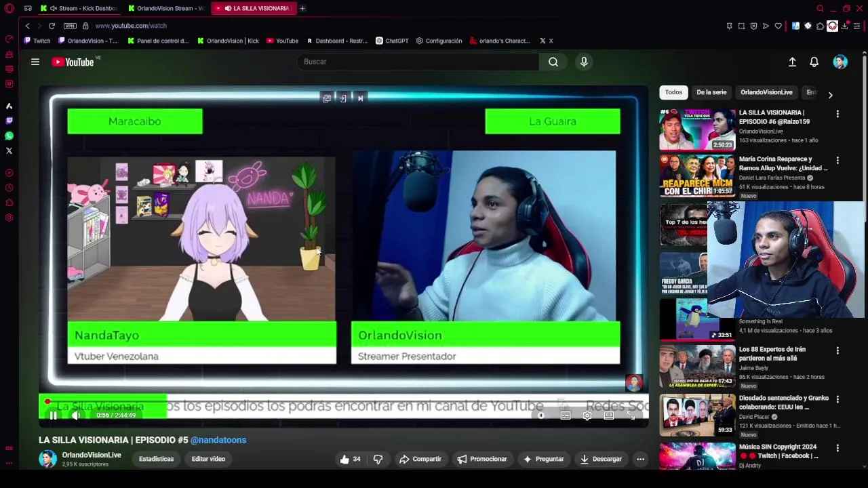Open the @nandatoons link in the title
Image resolution: width=868 pixels, height=488 pixels.
218,440
